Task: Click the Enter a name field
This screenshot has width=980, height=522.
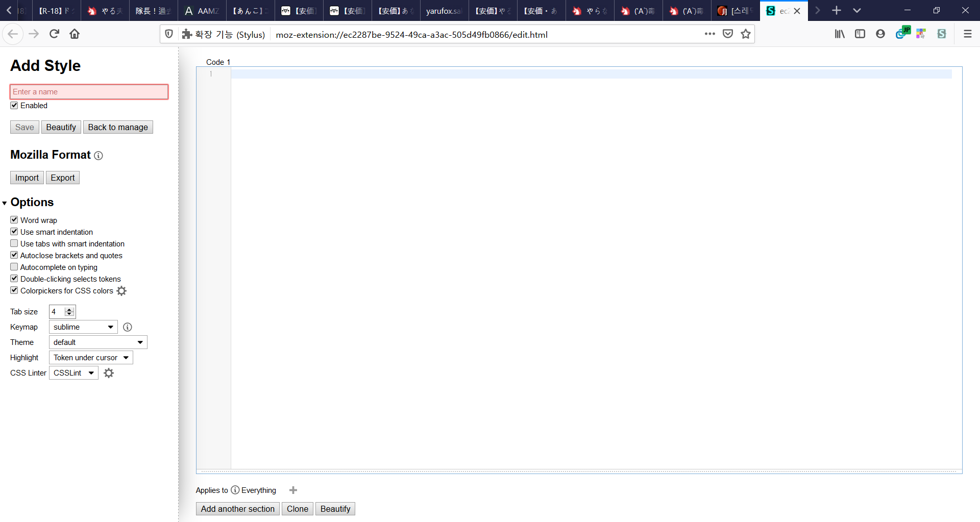Action: 89,92
